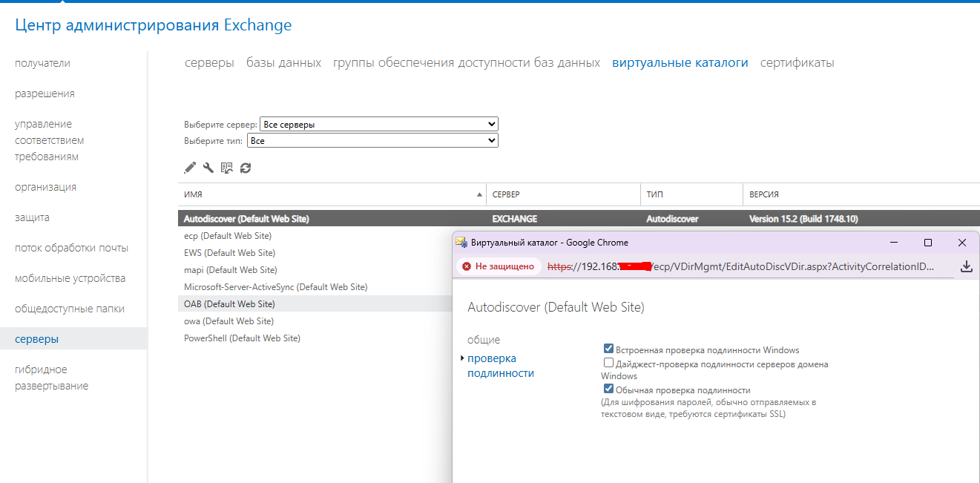Enable 'Дайджест-проверка подлинности' checkbox

(608, 364)
